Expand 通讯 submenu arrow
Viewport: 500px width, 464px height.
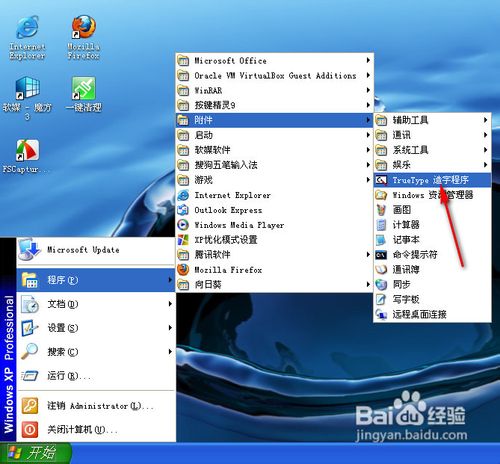coord(486,135)
